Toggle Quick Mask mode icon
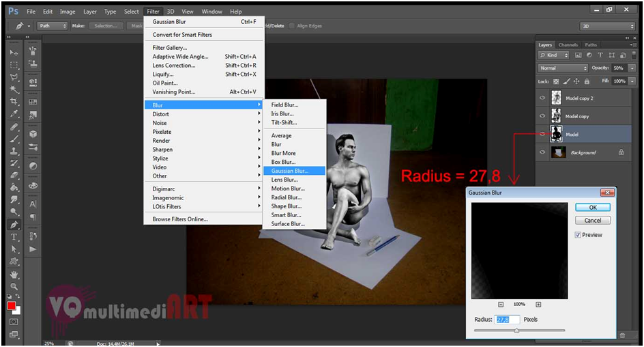Viewport: 644px width, 347px height. pyautogui.click(x=14, y=322)
